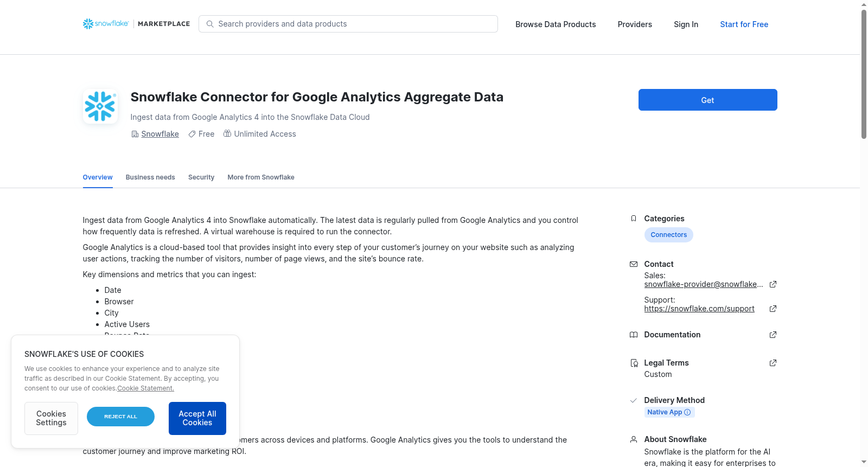
Task: Select the Connectors category chip
Action: (x=668, y=235)
